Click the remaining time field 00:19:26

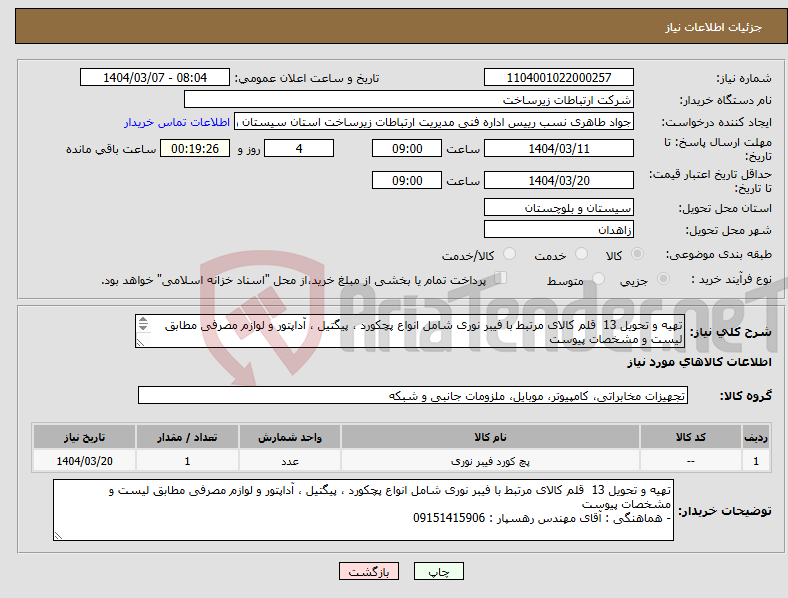195,148
